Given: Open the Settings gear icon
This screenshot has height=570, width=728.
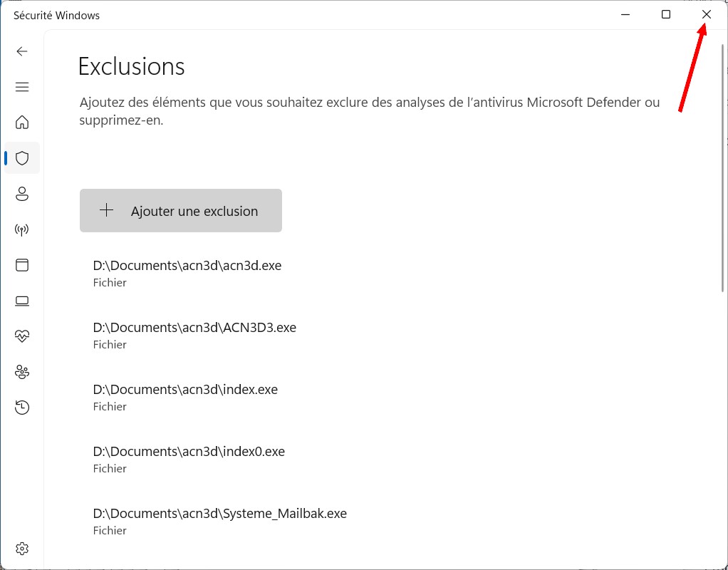Looking at the screenshot, I should (22, 549).
